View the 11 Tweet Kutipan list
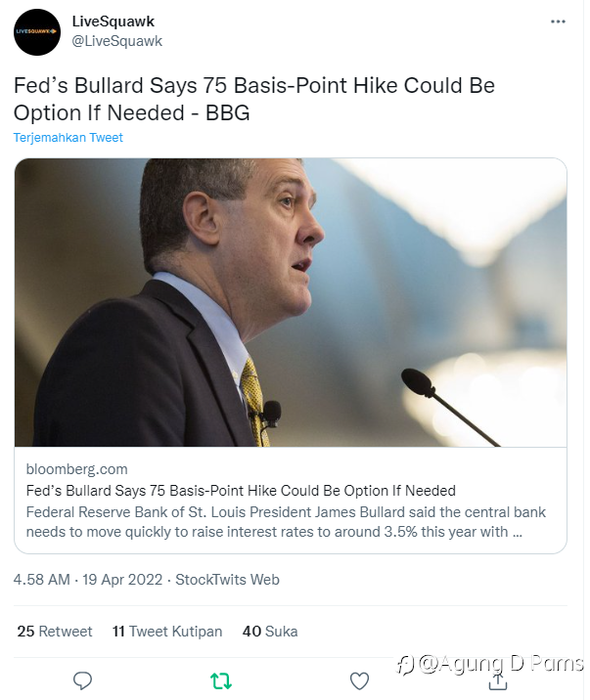This screenshot has width=590, height=700. tap(167, 632)
